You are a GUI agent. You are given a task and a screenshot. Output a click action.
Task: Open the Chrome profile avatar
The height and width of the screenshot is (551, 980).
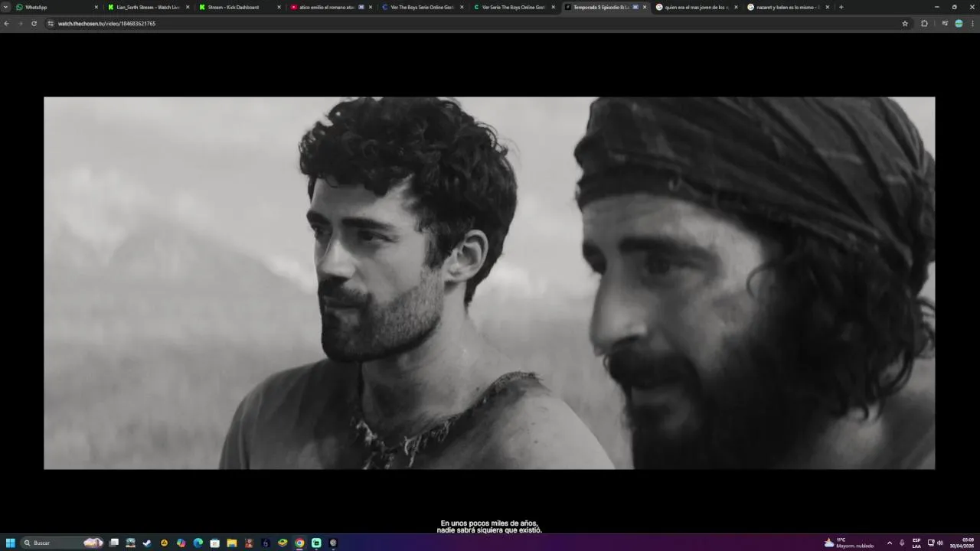[959, 24]
